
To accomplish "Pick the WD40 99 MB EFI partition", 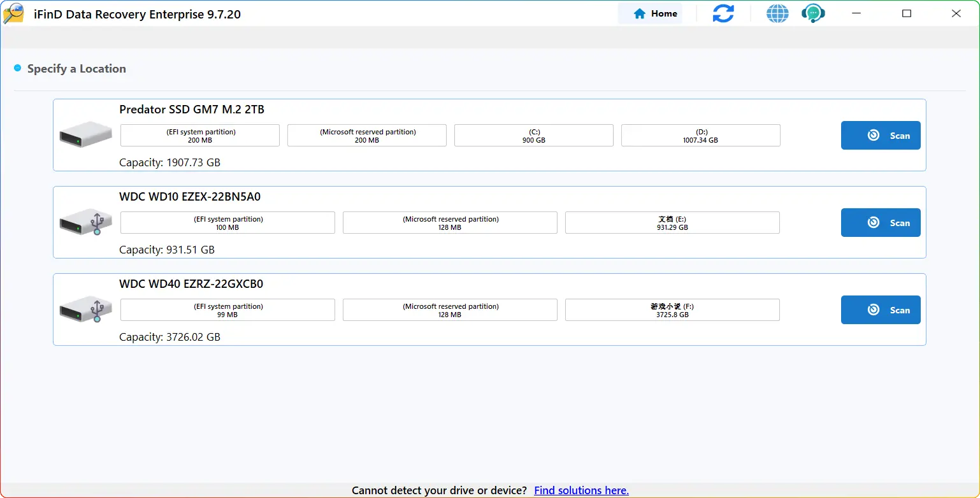I will 227,310.
